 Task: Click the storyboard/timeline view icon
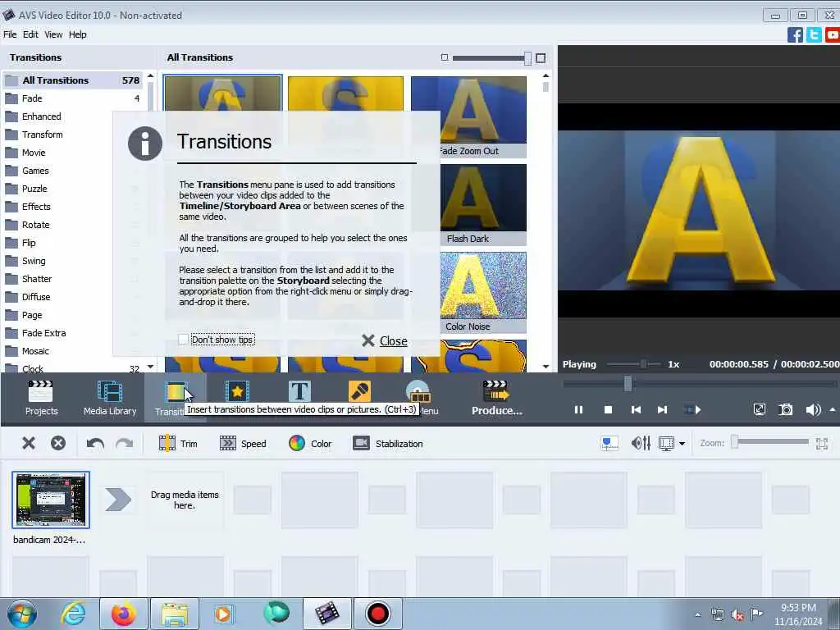[666, 443]
